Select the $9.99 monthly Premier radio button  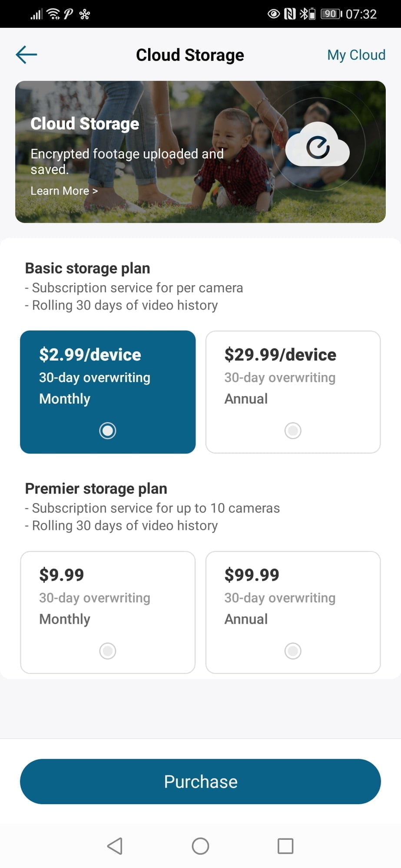click(108, 651)
